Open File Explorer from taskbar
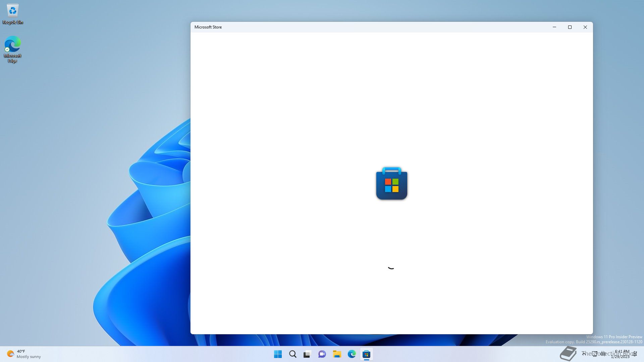This screenshot has height=362, width=644. coord(337,354)
